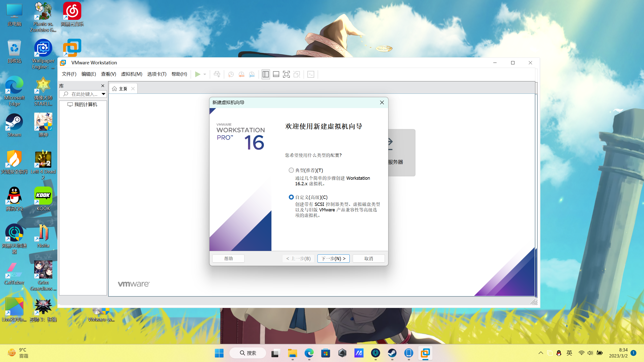The height and width of the screenshot is (362, 644).
Task: Click the 取消 button in wizard
Action: point(369,258)
